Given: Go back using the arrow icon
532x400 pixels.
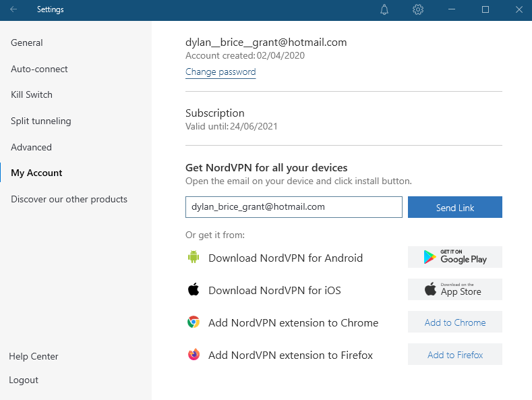Looking at the screenshot, I should (13, 9).
